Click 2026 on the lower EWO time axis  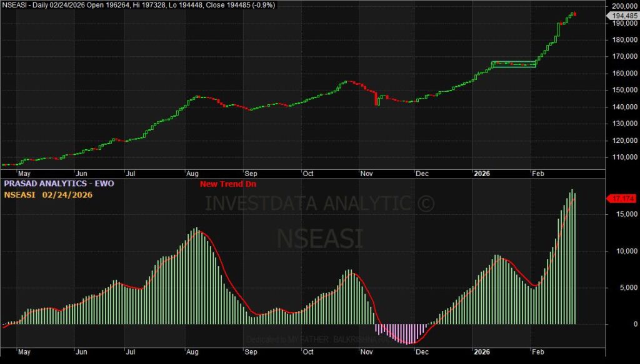coord(482,352)
